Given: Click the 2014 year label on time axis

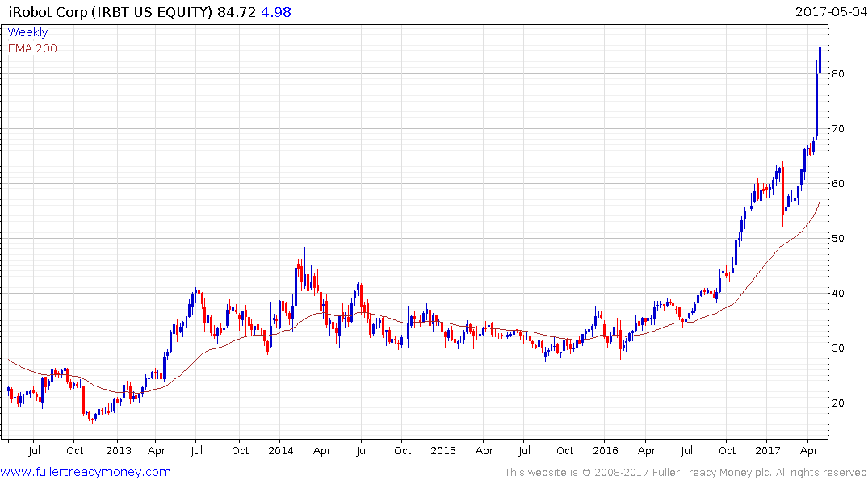Looking at the screenshot, I should (x=281, y=450).
